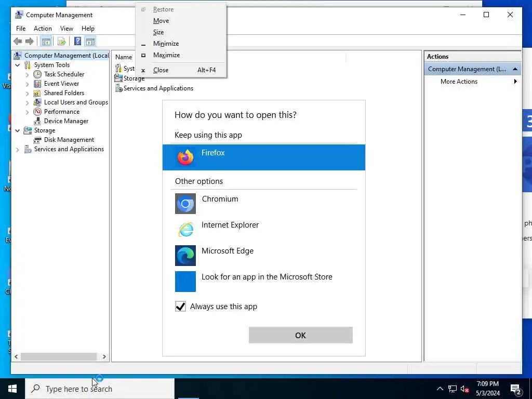Click the Back arrow toolbar icon
532x399 pixels.
pos(18,42)
